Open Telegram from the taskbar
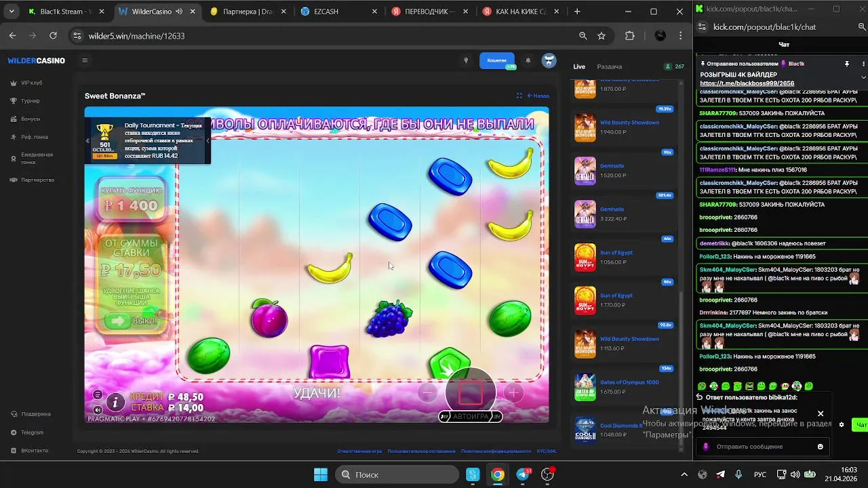 [x=523, y=474]
